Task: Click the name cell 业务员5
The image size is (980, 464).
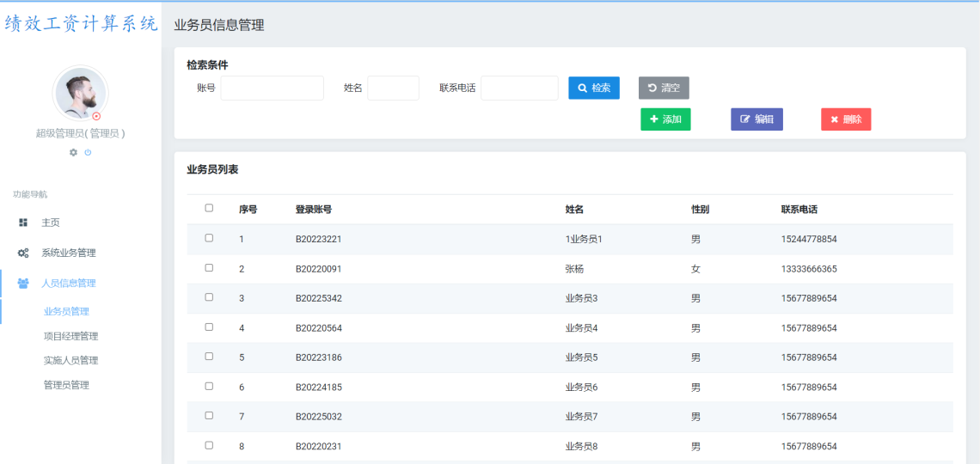Action: [x=581, y=357]
